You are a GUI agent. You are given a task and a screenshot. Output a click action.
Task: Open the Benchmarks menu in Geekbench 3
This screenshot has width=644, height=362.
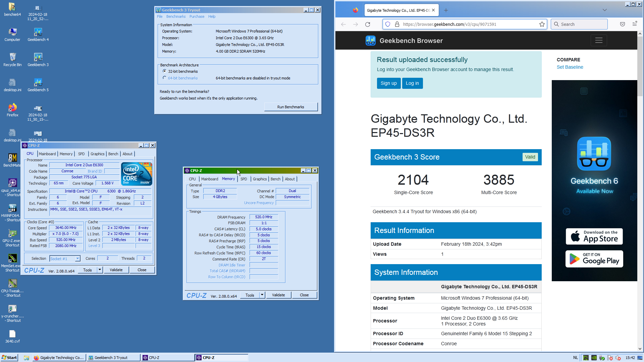coord(176,16)
